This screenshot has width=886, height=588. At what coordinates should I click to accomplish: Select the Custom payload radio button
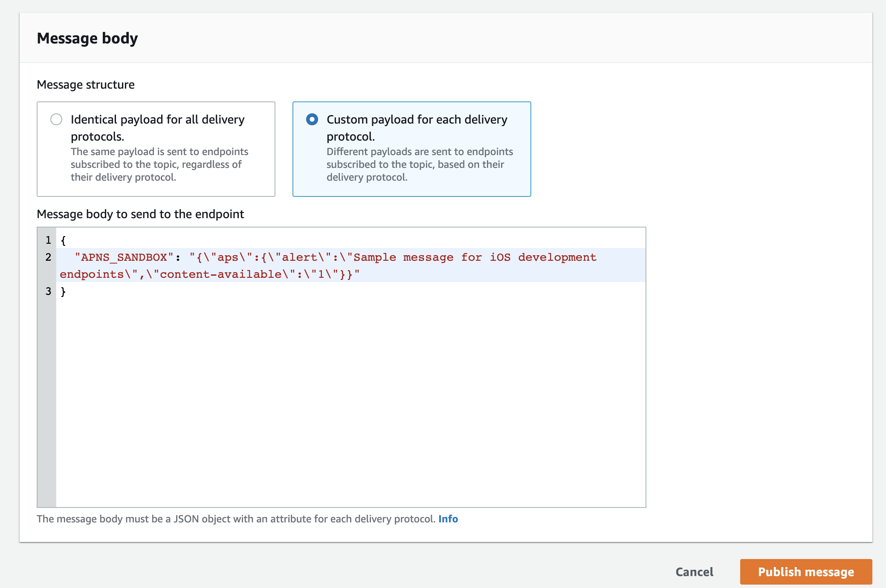coord(312,120)
